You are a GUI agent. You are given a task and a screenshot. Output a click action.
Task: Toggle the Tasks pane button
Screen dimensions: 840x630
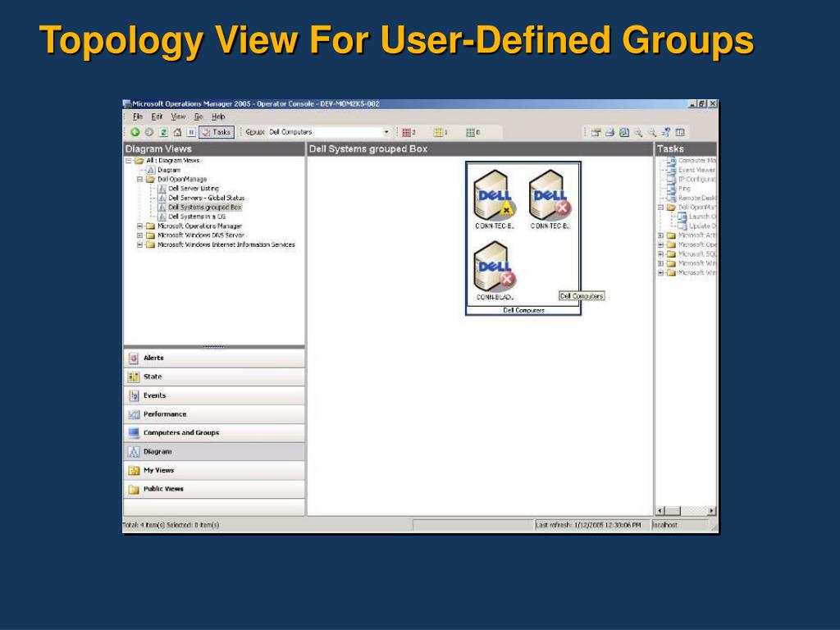coord(217,132)
